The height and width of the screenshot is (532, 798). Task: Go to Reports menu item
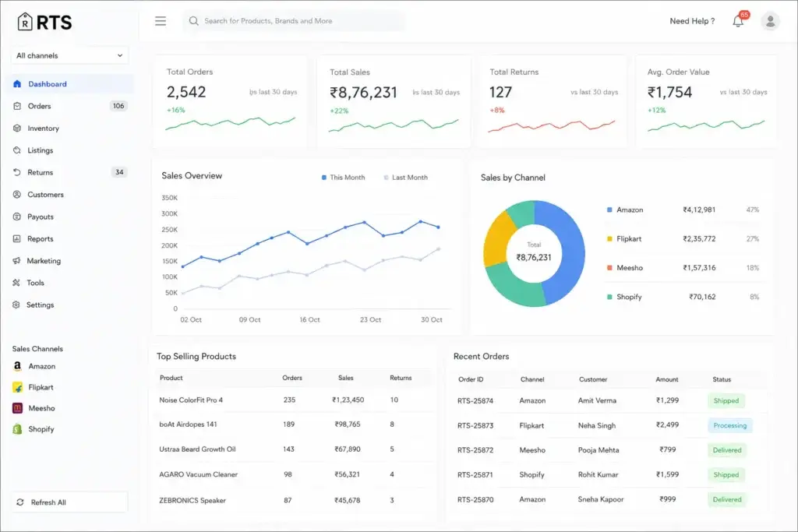click(70, 238)
